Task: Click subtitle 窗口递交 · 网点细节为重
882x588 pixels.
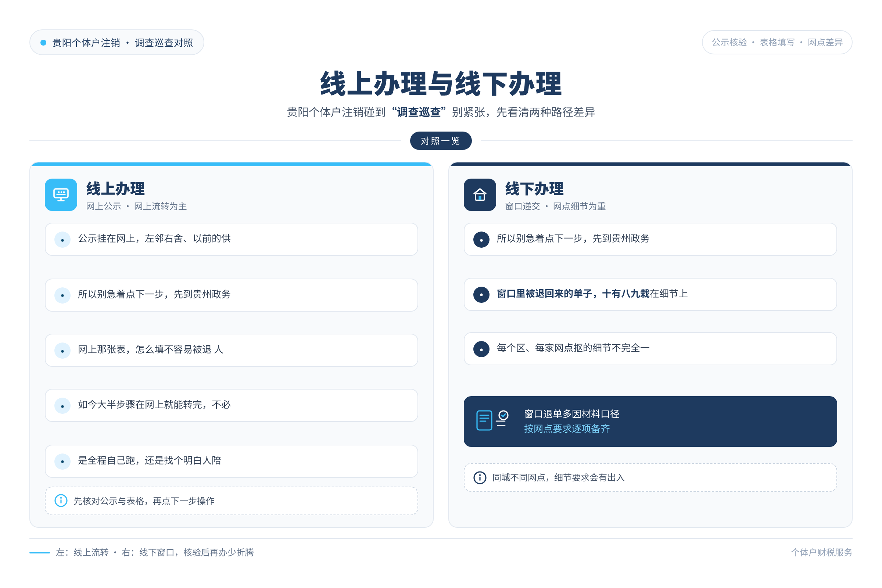Action: (x=555, y=206)
